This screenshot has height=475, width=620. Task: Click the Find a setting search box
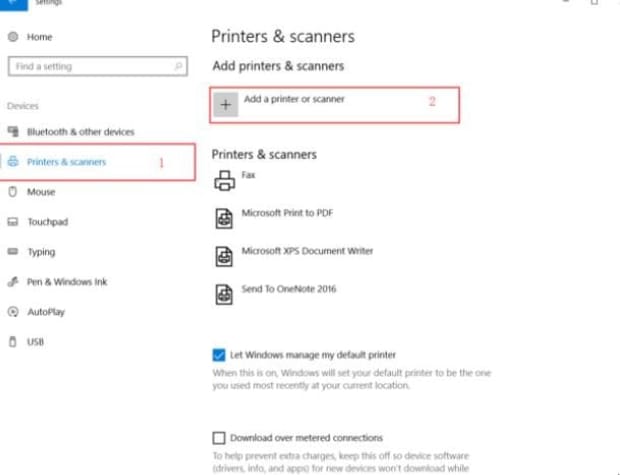coord(90,67)
